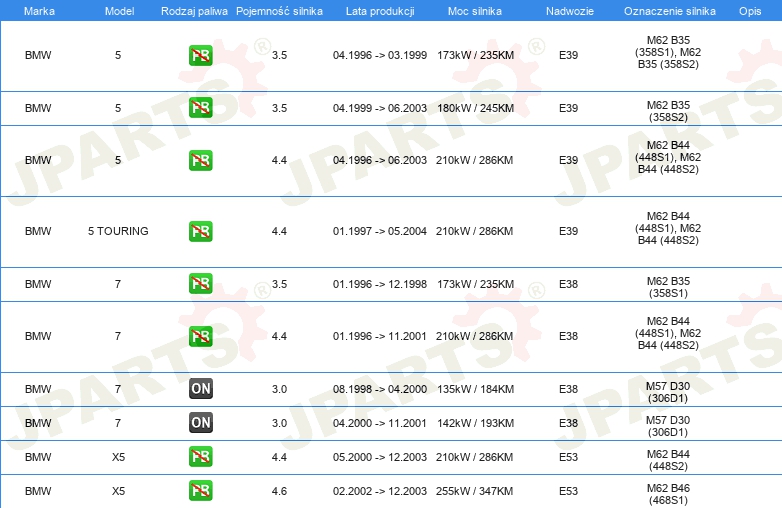Click the M62 B46 (468S1) engine code cell
The height and width of the screenshot is (508, 782).
(668, 491)
